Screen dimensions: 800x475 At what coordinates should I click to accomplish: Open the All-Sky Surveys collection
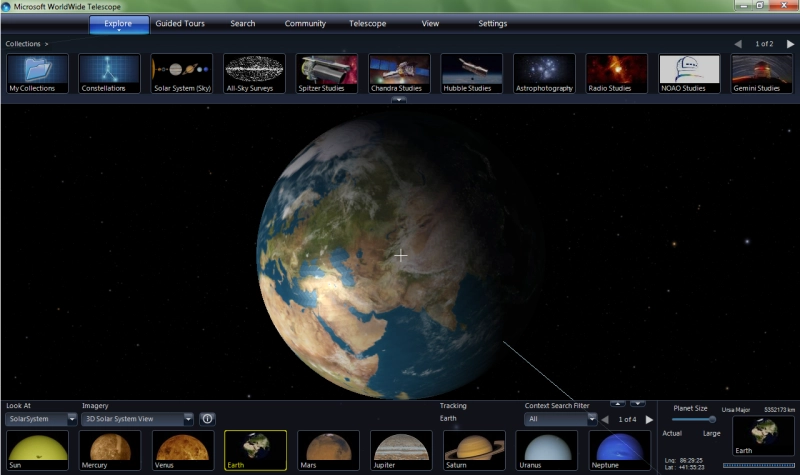(255, 73)
